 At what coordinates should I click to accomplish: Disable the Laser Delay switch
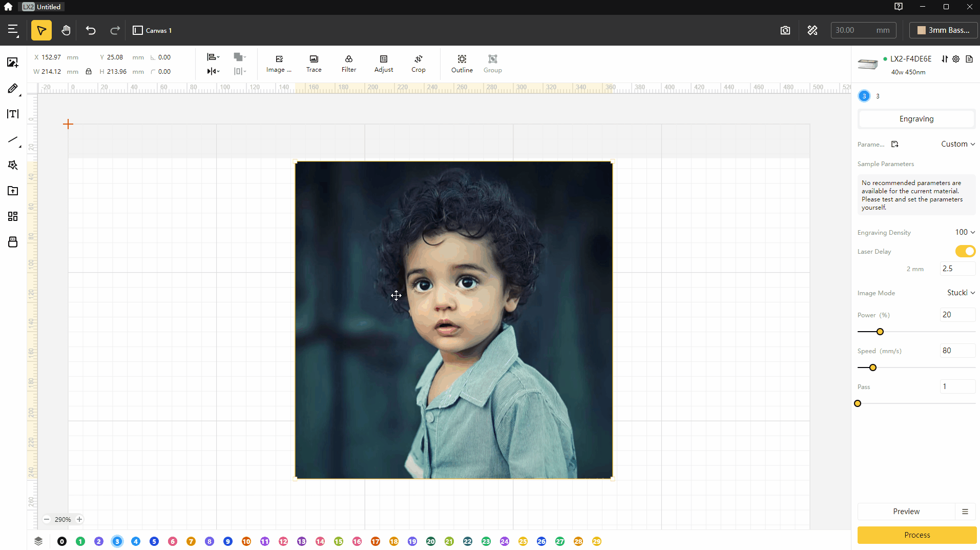click(x=965, y=251)
